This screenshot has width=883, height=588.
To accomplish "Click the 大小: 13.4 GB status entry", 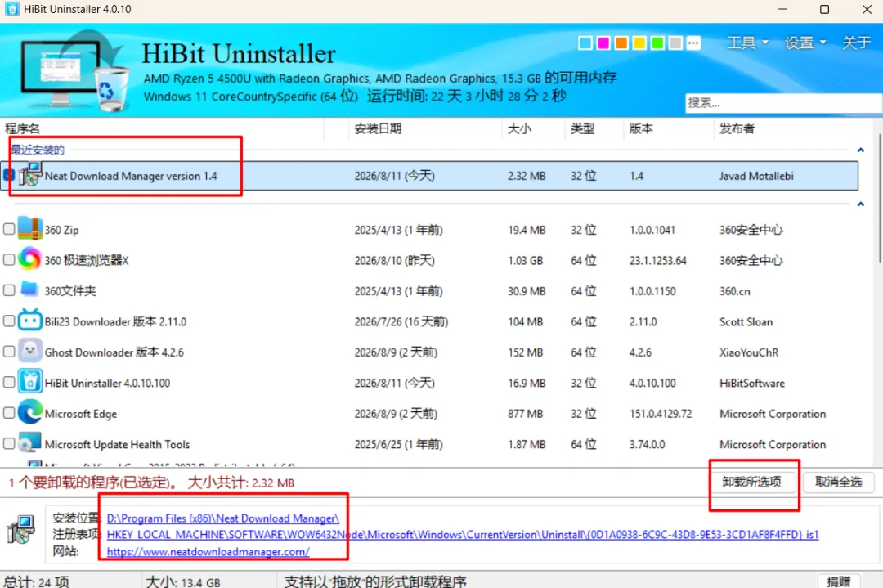I will [x=182, y=581].
